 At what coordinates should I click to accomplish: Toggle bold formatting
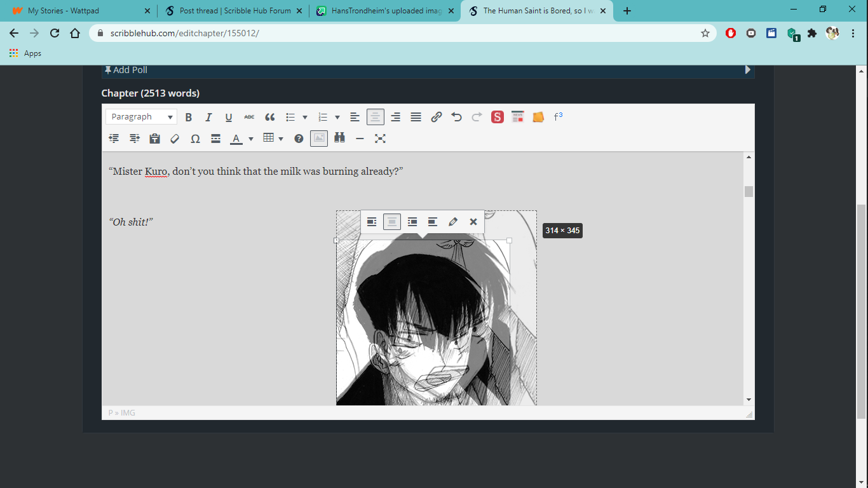tap(189, 117)
